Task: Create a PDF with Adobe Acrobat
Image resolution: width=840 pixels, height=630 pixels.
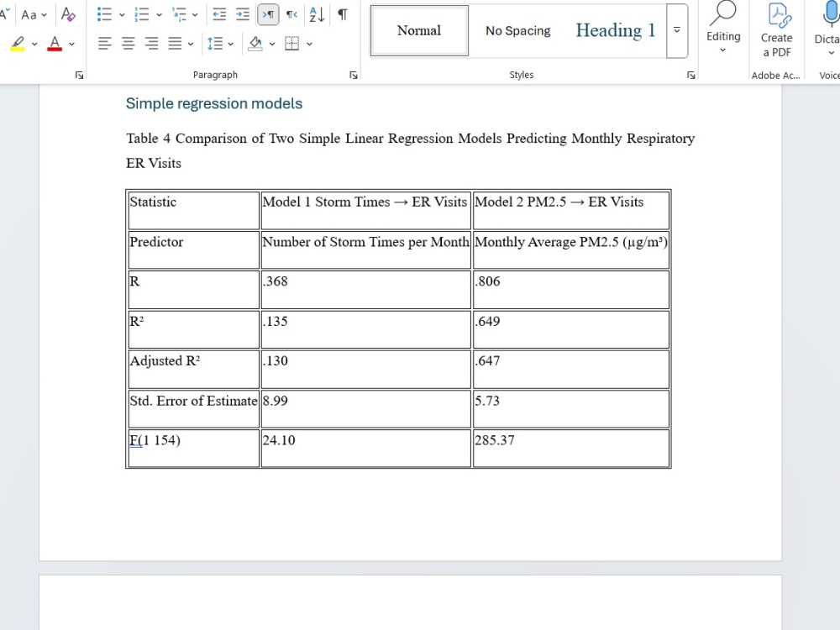Action: coord(777,30)
